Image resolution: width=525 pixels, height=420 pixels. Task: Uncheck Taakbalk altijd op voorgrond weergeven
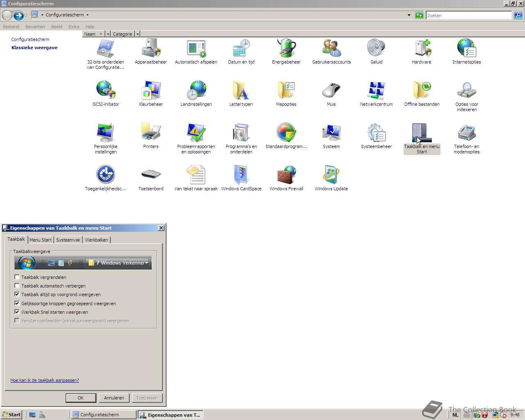point(17,294)
